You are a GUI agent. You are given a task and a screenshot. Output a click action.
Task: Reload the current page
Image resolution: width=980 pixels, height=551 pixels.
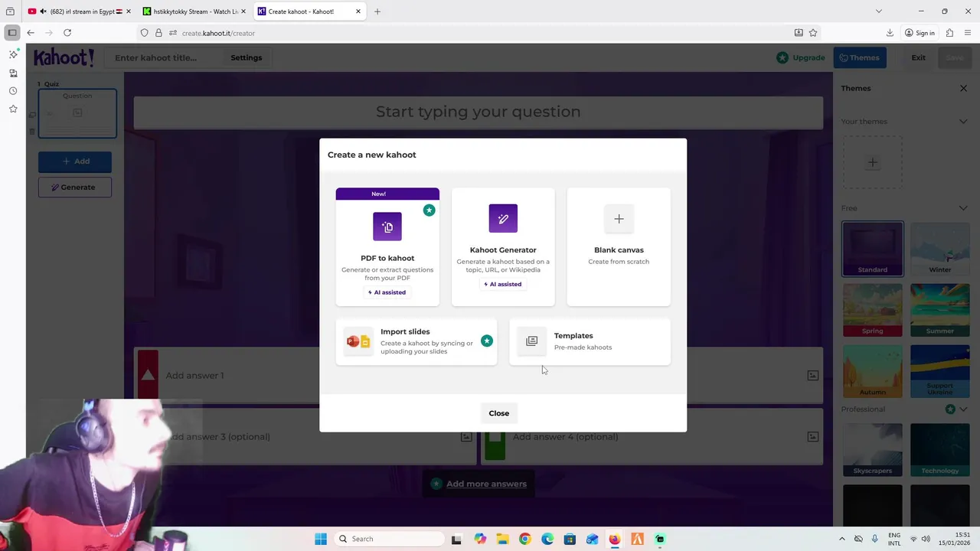(x=67, y=33)
